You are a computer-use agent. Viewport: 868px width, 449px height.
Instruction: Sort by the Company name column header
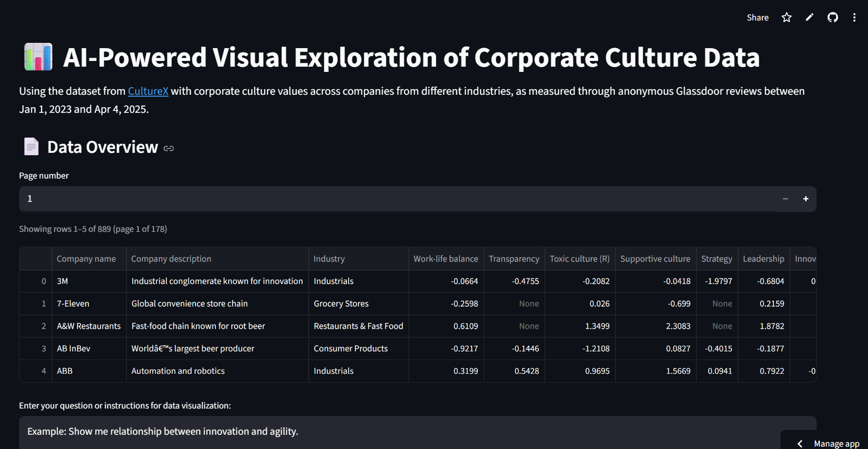pos(87,259)
